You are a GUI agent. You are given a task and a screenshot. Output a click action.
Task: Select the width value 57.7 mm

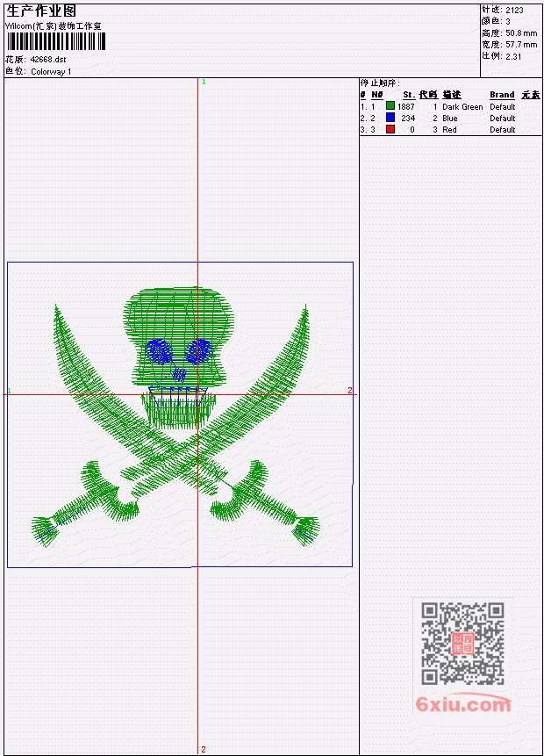(x=521, y=45)
